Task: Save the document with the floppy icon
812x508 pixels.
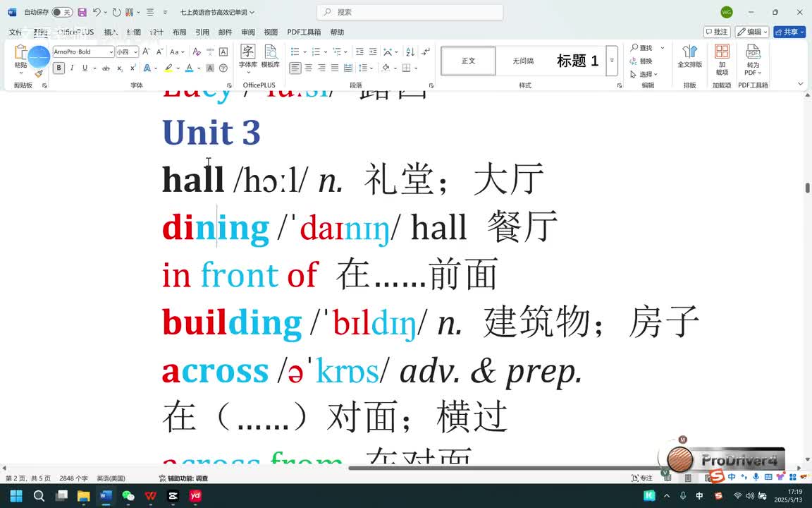Action: [x=82, y=12]
